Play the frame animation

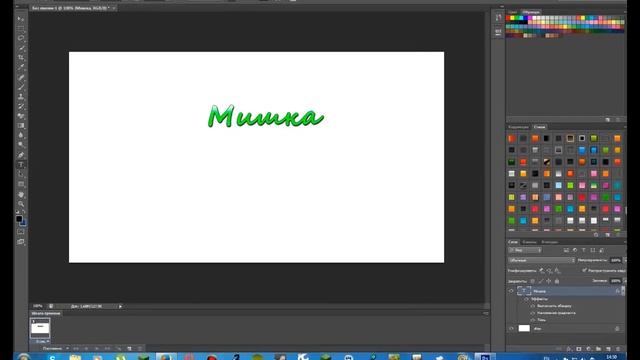coord(97,349)
